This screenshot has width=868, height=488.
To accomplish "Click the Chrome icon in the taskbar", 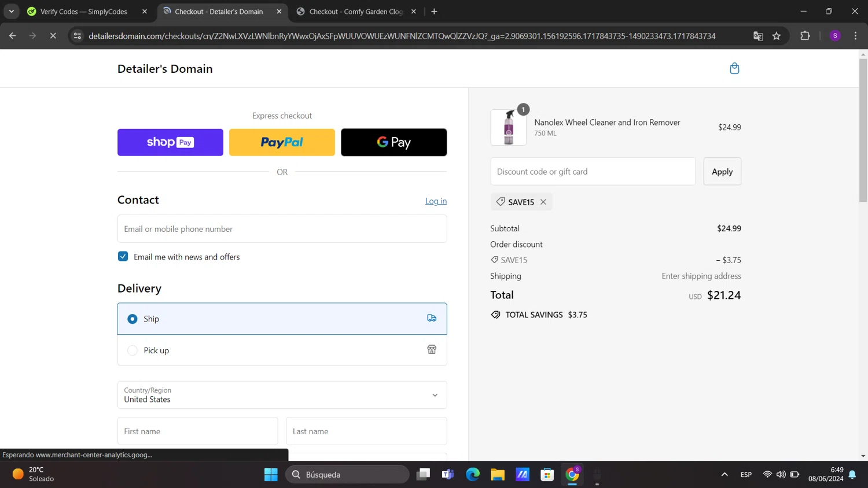I will tap(572, 475).
